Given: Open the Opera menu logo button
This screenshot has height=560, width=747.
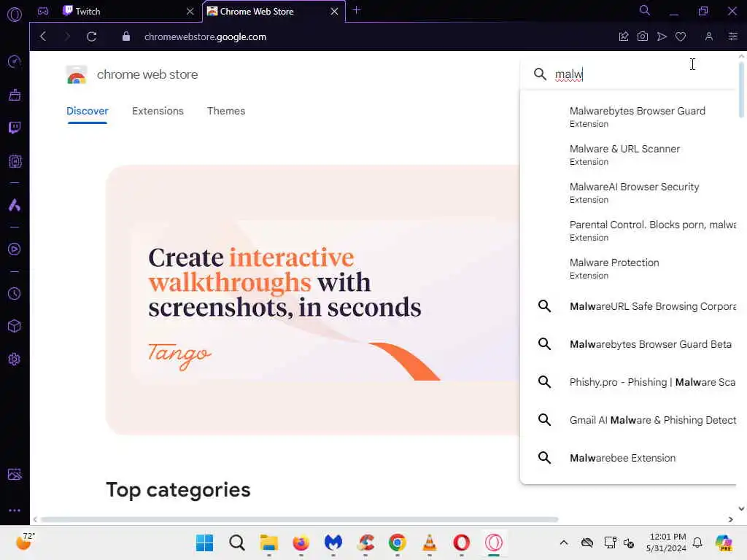Looking at the screenshot, I should (x=15, y=15).
